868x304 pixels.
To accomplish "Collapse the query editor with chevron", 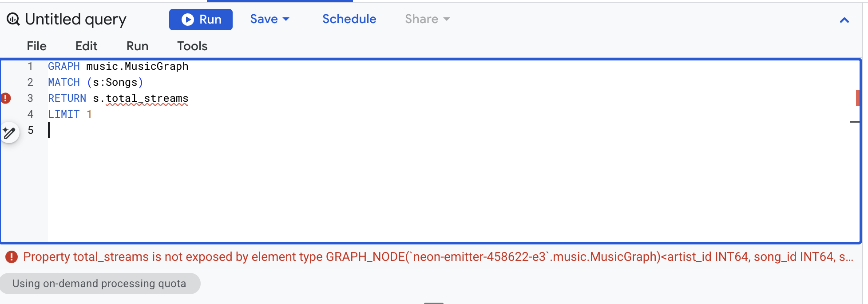I will tap(844, 20).
